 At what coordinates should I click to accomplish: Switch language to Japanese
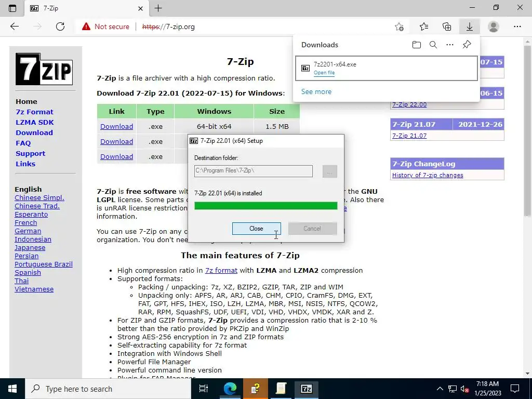coord(30,248)
